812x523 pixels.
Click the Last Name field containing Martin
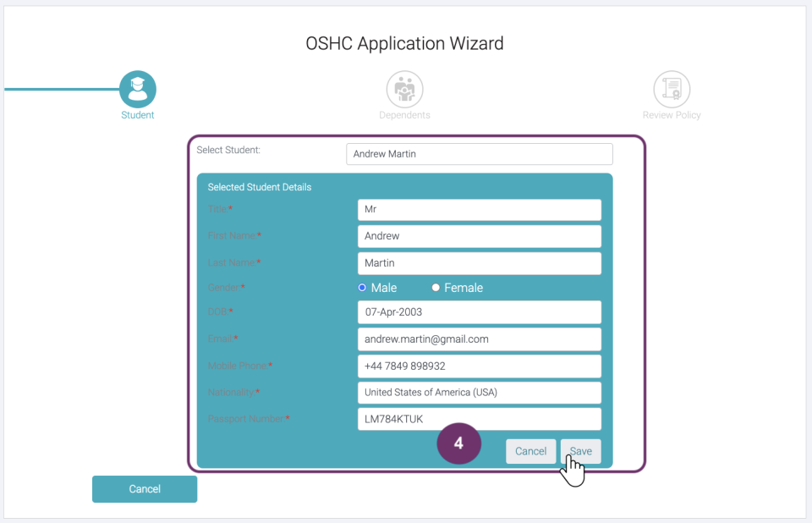(479, 263)
